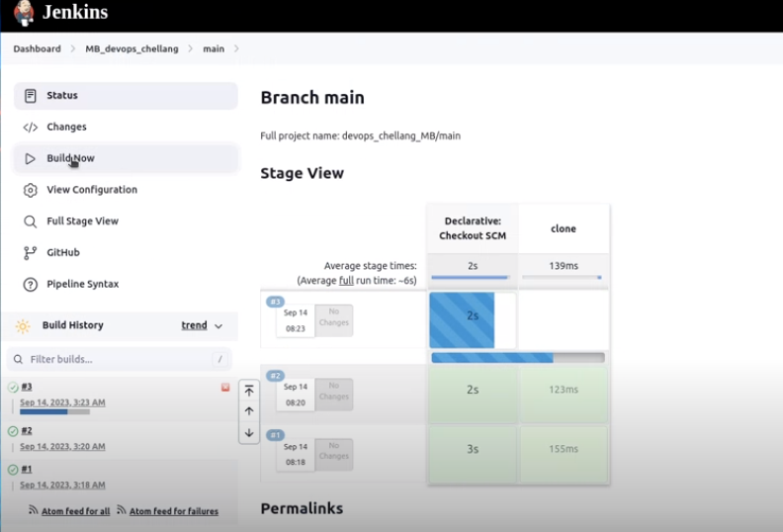Focus the Filter builds search field
The image size is (783, 532).
[x=120, y=359]
